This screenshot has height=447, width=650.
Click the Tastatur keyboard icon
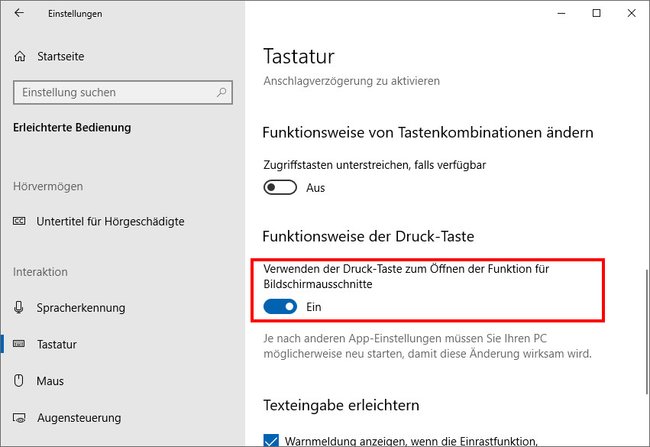click(x=19, y=344)
